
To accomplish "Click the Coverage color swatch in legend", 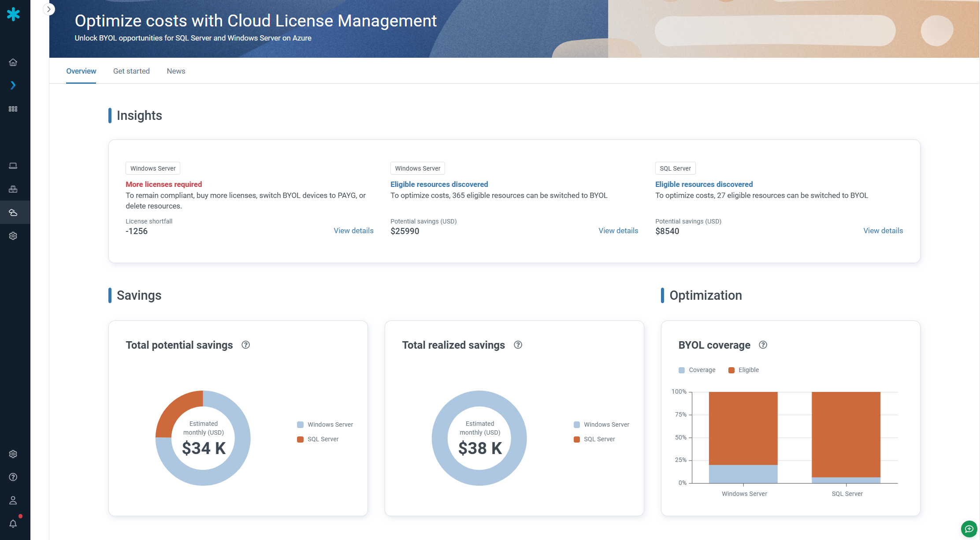I will pos(682,370).
